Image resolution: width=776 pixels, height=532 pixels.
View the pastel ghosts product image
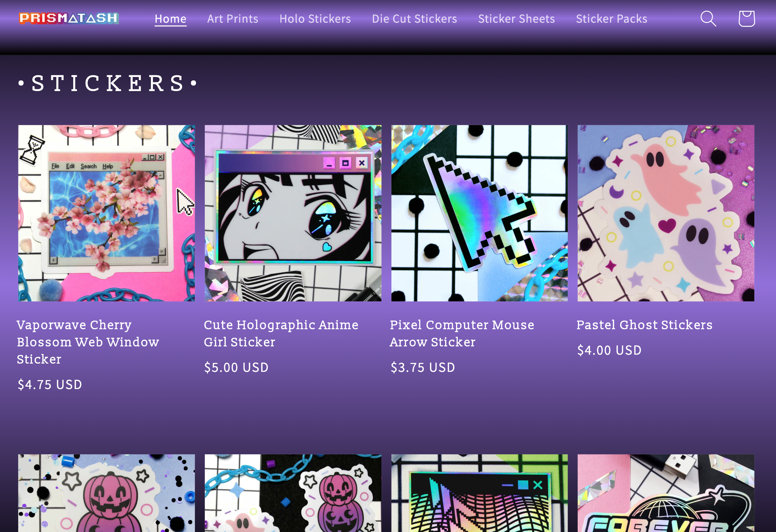pos(666,213)
